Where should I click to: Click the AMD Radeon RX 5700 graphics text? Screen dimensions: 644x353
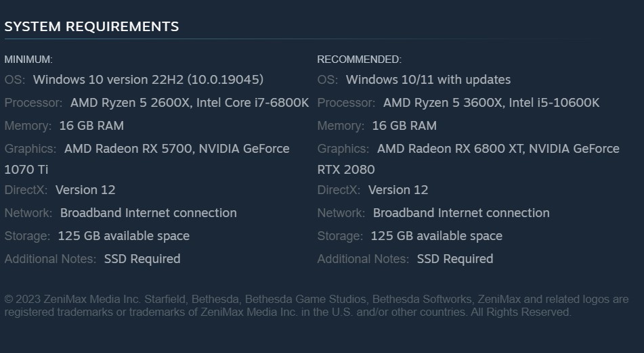pos(127,149)
